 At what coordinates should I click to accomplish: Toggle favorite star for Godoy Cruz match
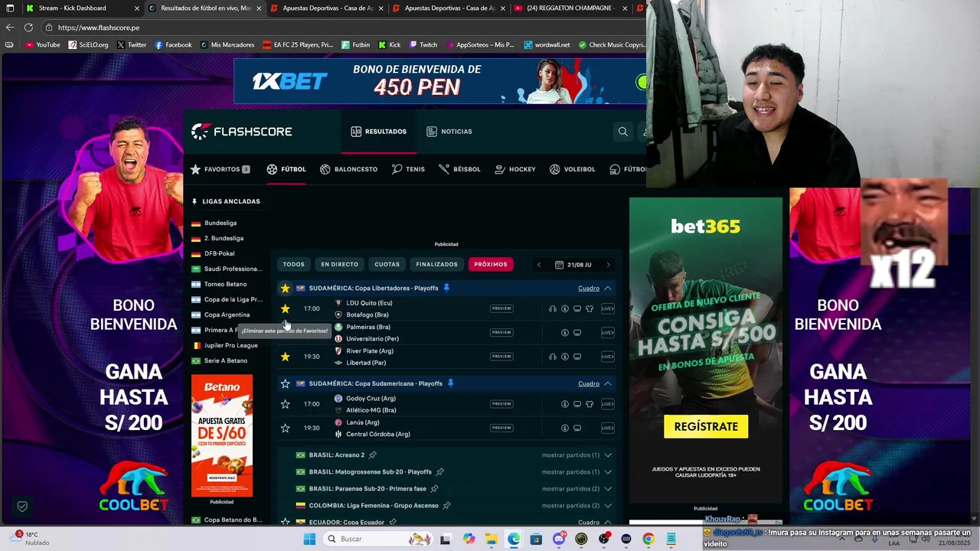(285, 404)
